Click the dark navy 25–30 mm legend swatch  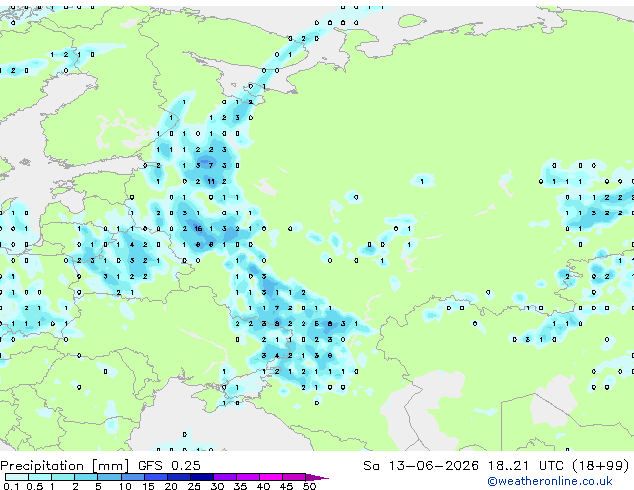pos(202,477)
